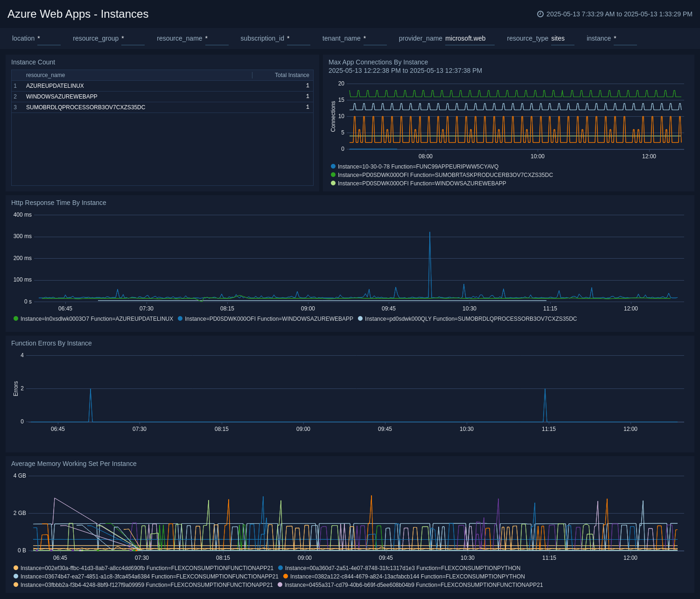The width and height of the screenshot is (700, 599).
Task: Click legend text 00a360d7 FLEXCONSUMPTIONPYTHON
Action: 403,568
